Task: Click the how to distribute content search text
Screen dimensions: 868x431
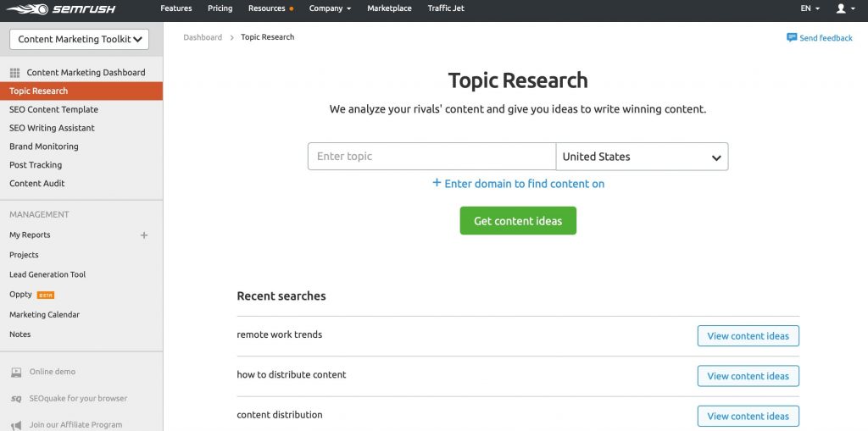Action: click(292, 374)
